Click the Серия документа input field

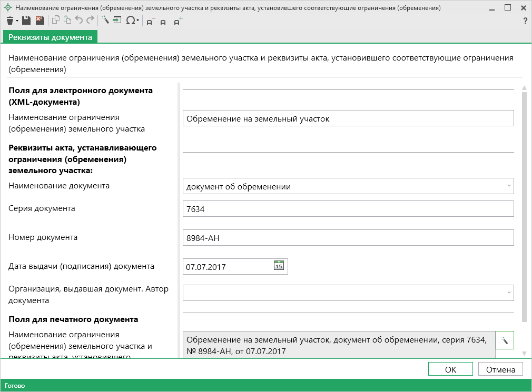pos(348,209)
